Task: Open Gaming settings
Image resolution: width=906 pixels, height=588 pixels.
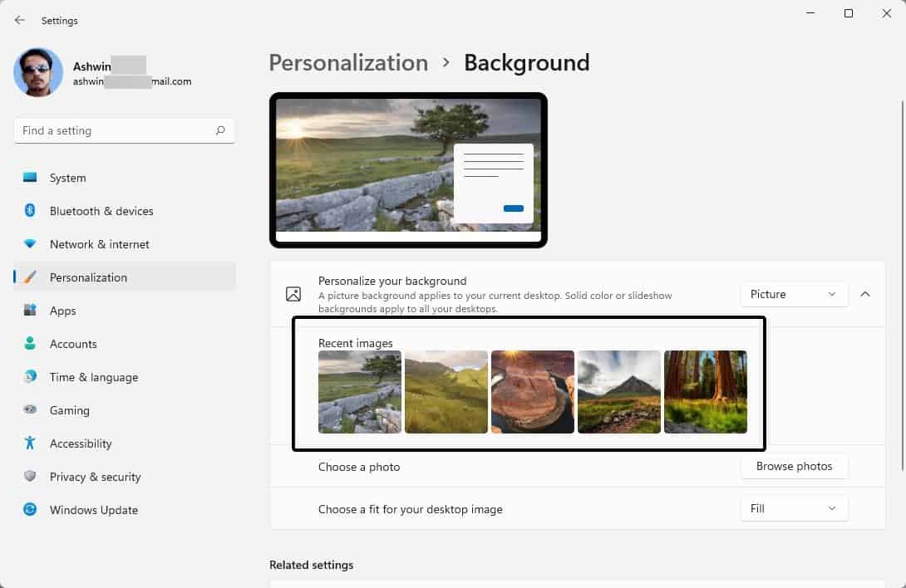Action: (x=69, y=409)
